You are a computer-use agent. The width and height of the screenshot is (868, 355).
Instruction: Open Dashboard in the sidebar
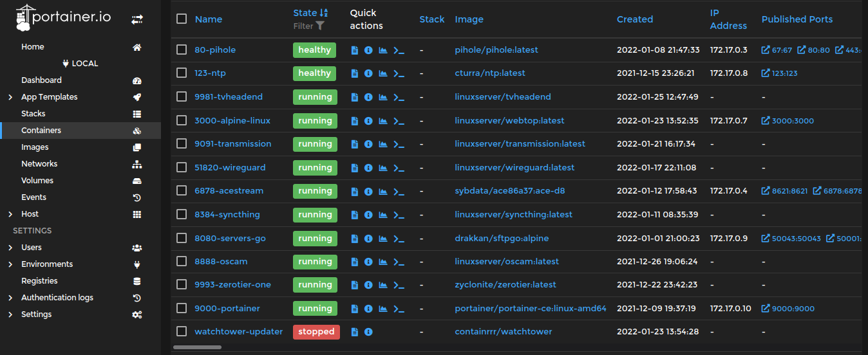tap(80, 80)
